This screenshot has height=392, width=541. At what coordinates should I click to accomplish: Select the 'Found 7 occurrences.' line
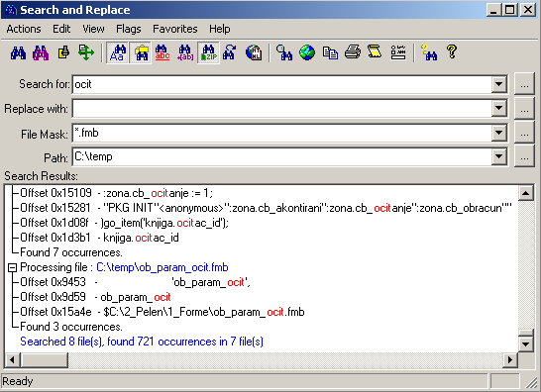[71, 252]
